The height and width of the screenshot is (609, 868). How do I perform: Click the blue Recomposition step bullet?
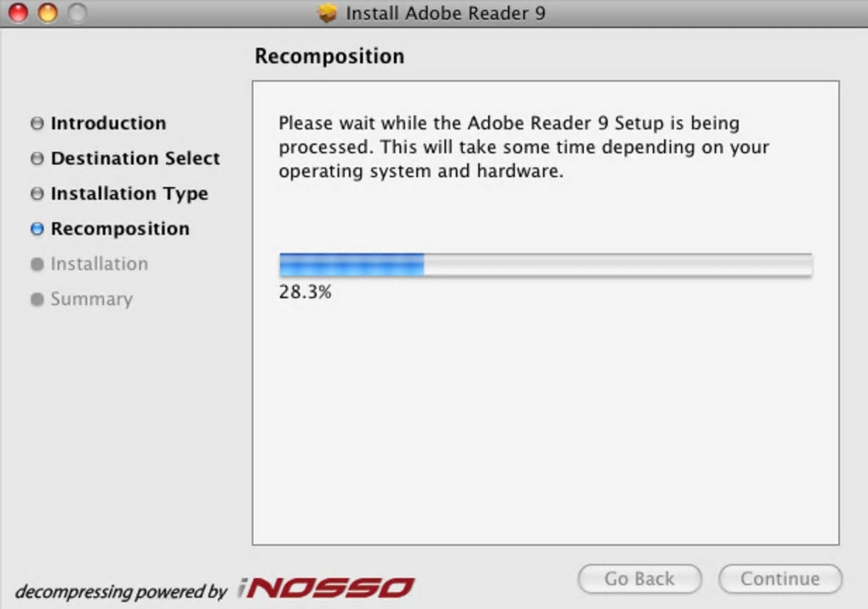coord(37,229)
